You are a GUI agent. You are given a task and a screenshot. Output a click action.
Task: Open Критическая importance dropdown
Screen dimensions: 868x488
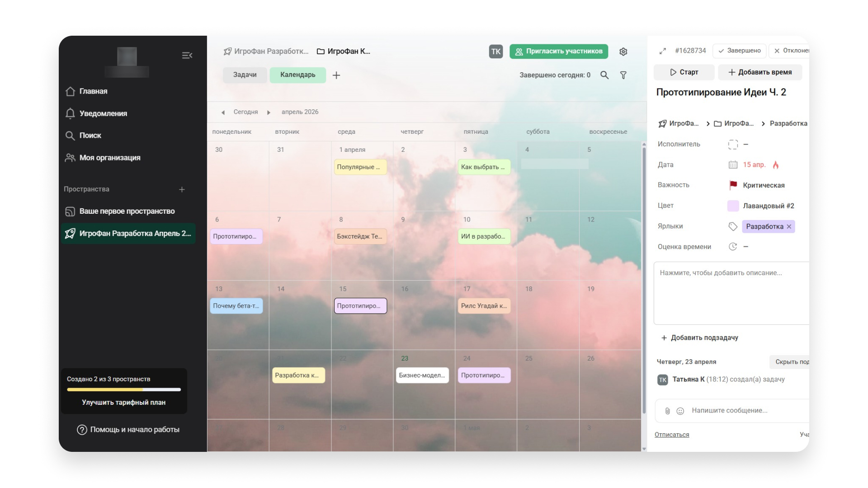[x=763, y=185]
